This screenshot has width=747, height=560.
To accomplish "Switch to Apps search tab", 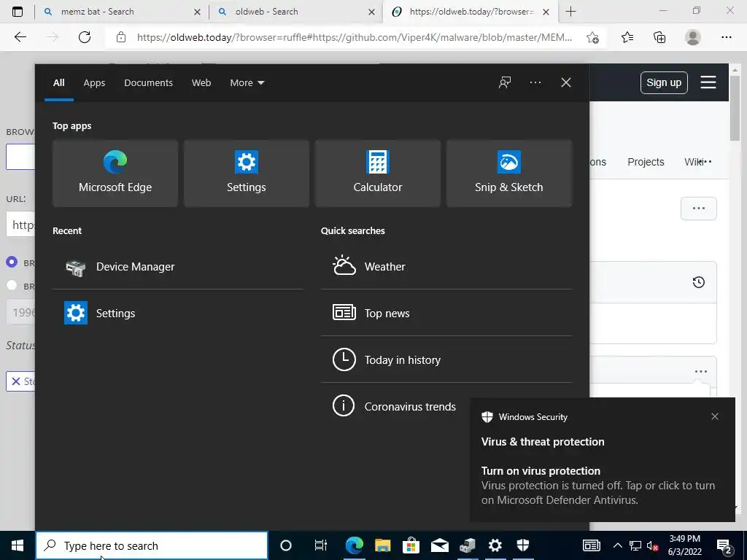I will point(94,83).
